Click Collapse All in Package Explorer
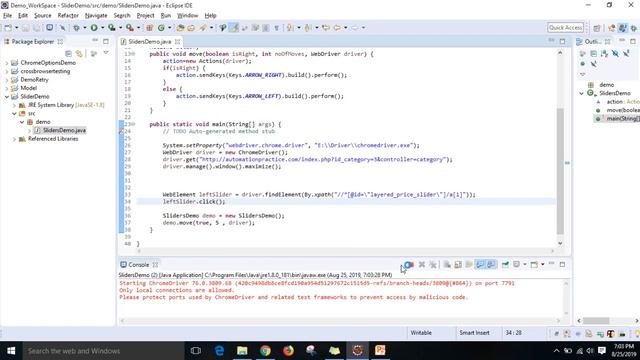This screenshot has height=360, width=640. pyautogui.click(x=68, y=53)
